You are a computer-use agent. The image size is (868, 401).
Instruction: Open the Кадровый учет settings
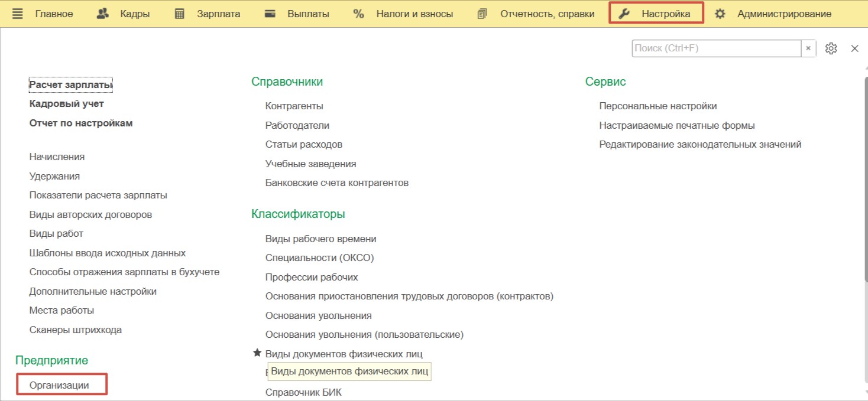tap(66, 104)
